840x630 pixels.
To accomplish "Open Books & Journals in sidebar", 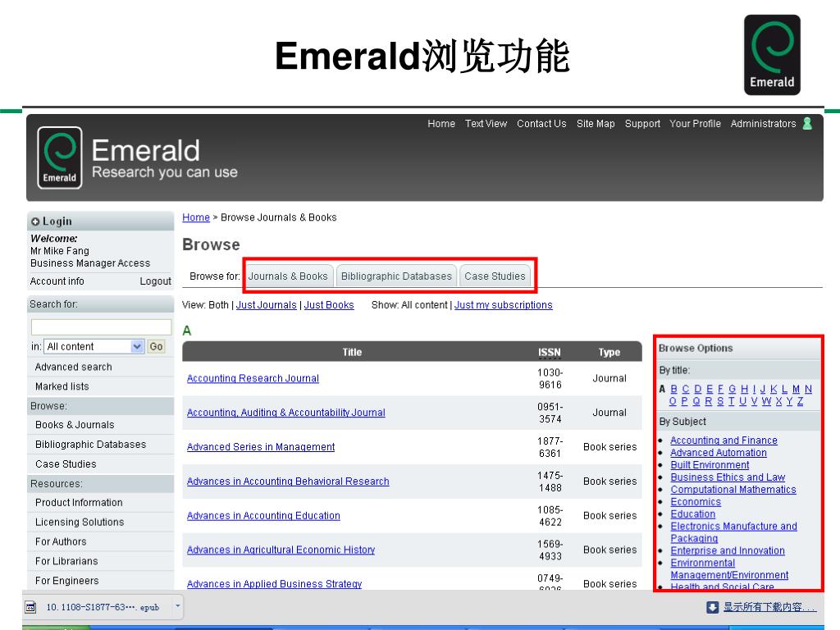I will [75, 425].
